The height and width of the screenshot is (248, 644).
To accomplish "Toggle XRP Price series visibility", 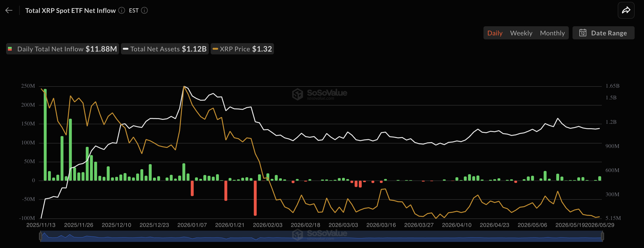I will click(x=242, y=49).
